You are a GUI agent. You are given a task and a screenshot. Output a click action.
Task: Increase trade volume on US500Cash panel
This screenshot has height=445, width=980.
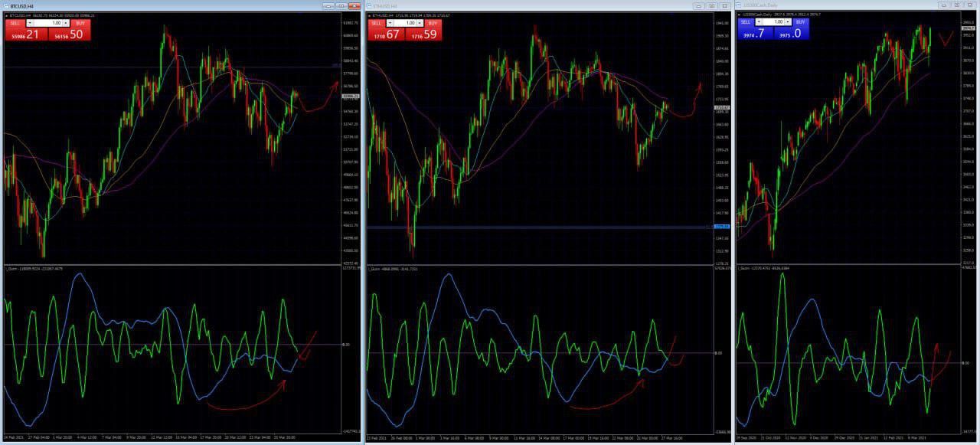coord(788,22)
